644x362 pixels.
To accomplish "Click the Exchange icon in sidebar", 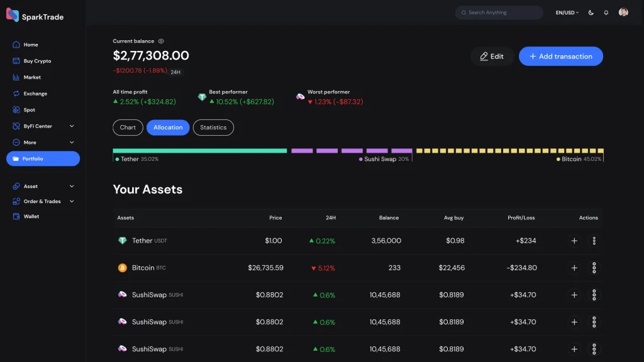I will click(x=16, y=94).
